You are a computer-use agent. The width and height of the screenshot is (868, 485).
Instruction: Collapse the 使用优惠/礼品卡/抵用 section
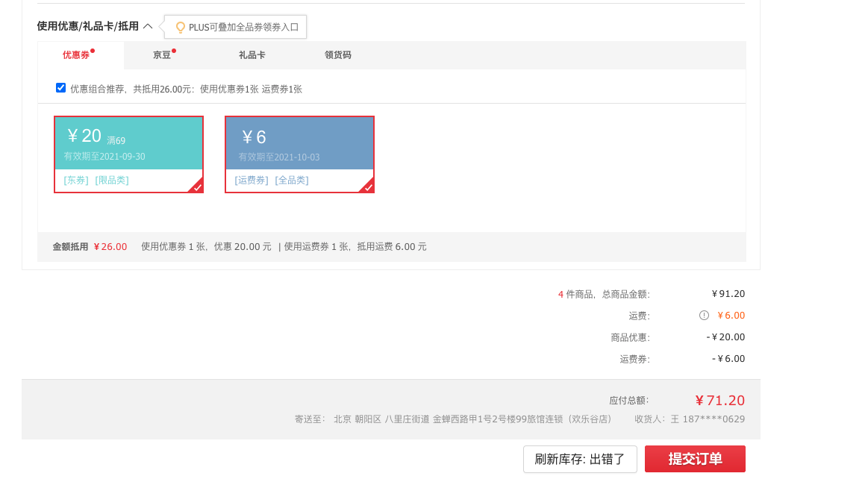coord(88,27)
